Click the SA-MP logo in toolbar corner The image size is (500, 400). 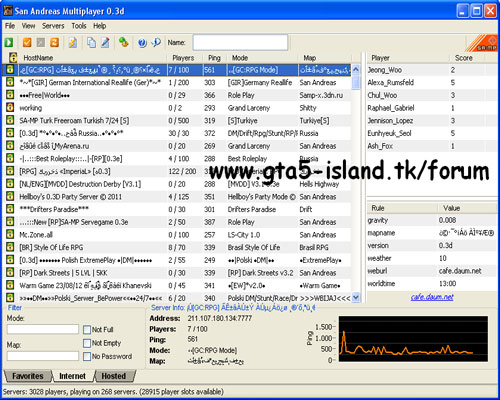482,43
